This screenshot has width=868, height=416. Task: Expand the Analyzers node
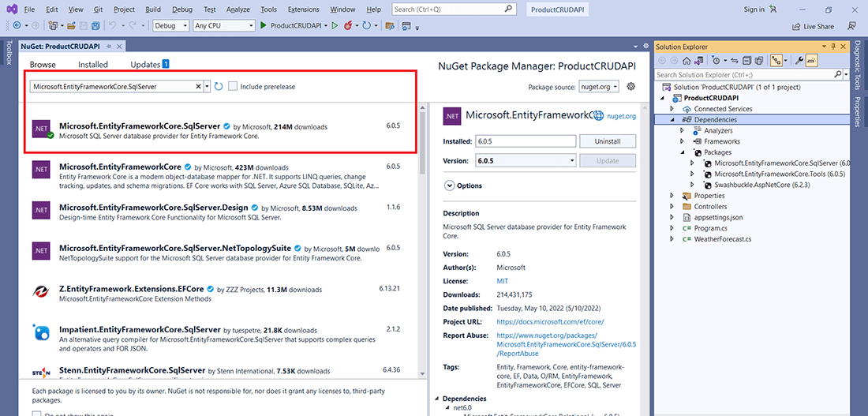click(682, 131)
